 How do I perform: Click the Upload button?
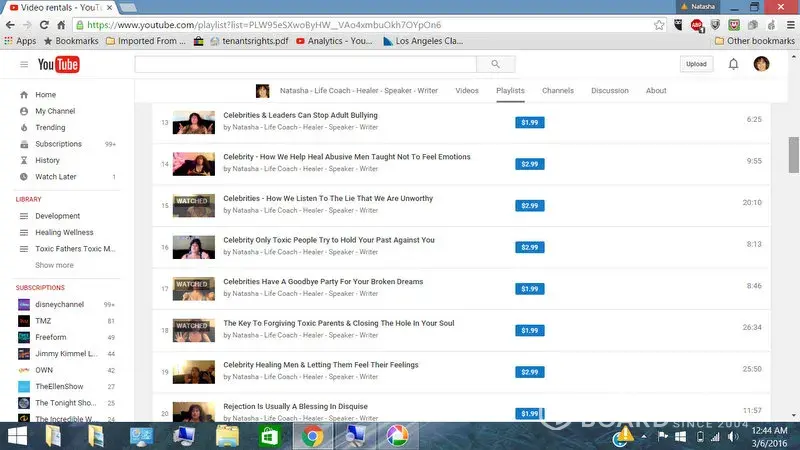pyautogui.click(x=696, y=64)
